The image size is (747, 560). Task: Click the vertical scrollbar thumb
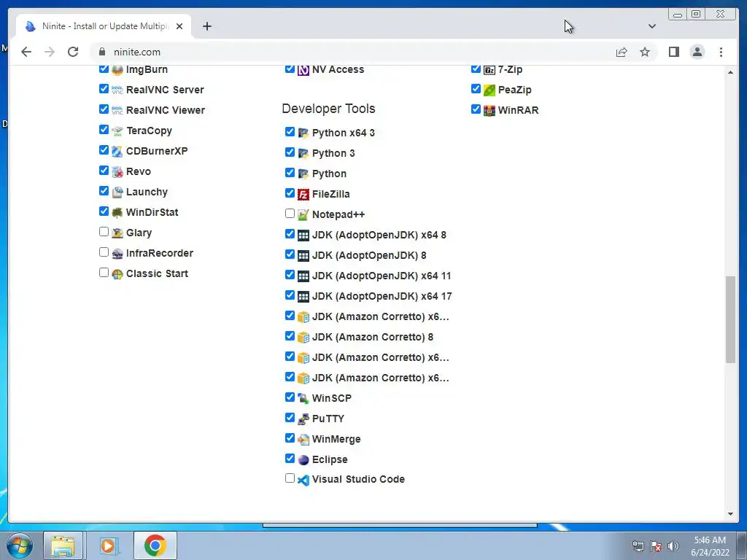pyautogui.click(x=730, y=319)
